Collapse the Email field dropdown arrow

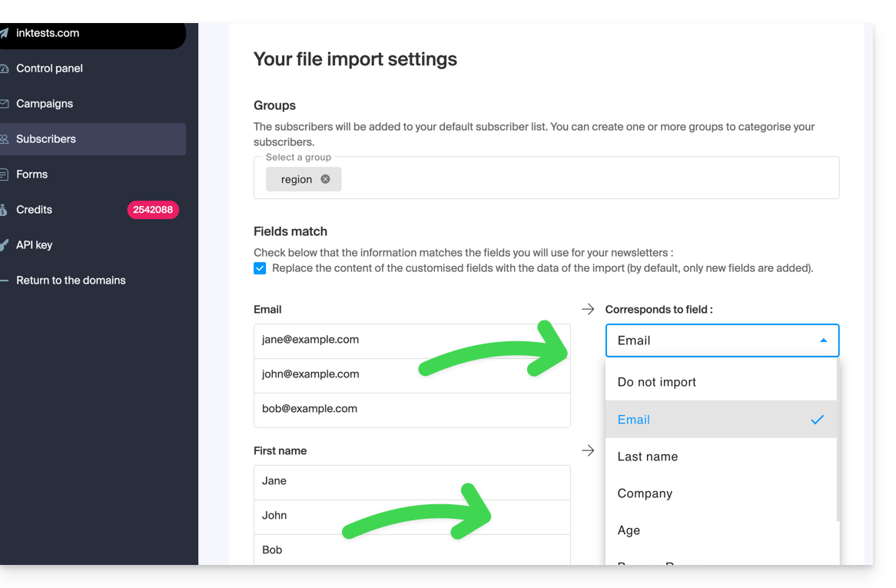[823, 341]
